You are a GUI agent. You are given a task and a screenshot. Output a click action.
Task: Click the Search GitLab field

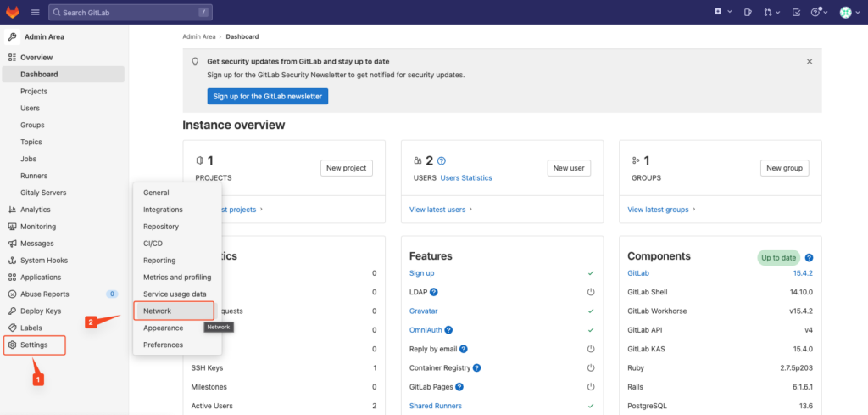click(x=130, y=12)
